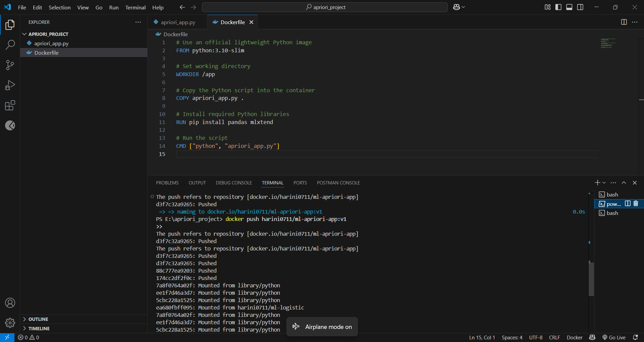Image resolution: width=644 pixels, height=342 pixels.
Task: Open the Explorer view in activity bar
Action: 10,25
